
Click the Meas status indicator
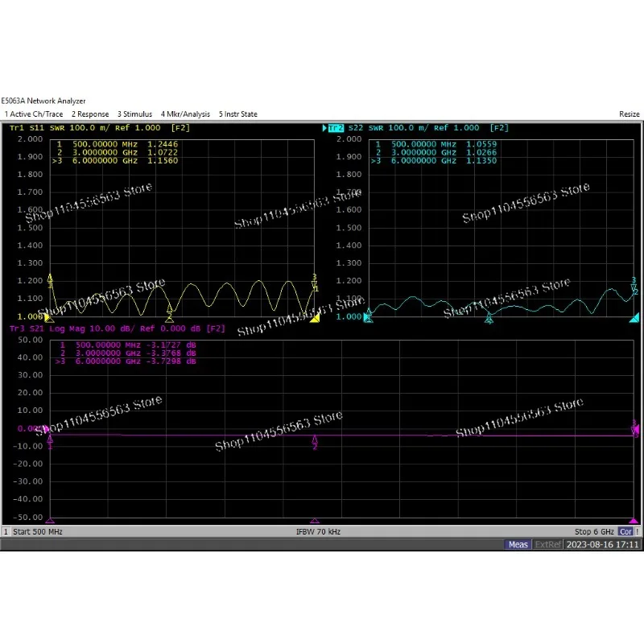click(518, 545)
